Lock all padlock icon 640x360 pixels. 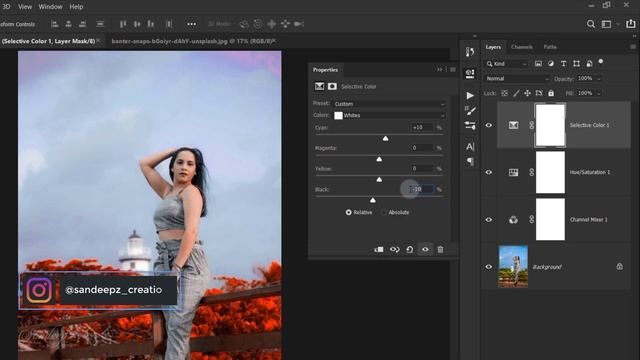point(551,93)
